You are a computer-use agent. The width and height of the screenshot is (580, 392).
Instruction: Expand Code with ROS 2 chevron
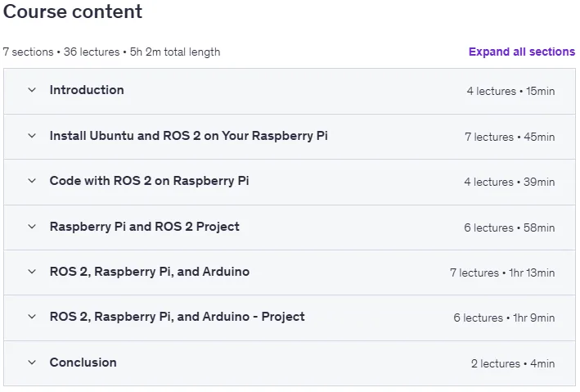(x=32, y=181)
